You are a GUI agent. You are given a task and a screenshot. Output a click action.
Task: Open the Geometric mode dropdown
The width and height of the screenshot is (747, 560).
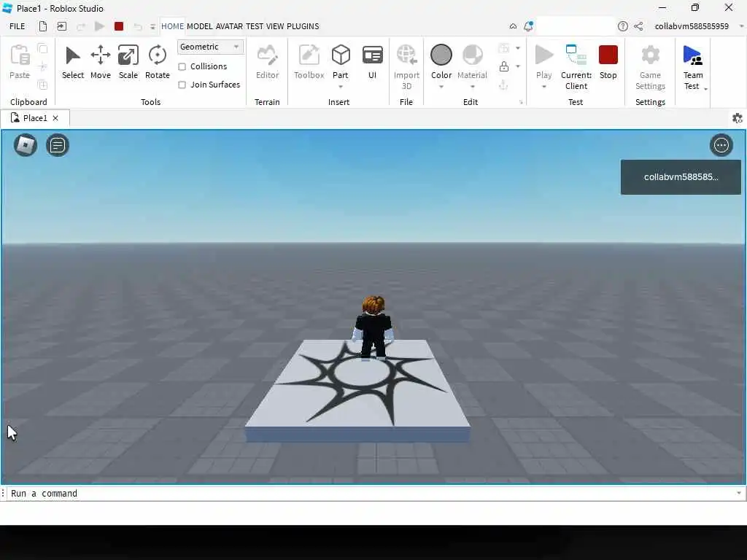click(210, 47)
